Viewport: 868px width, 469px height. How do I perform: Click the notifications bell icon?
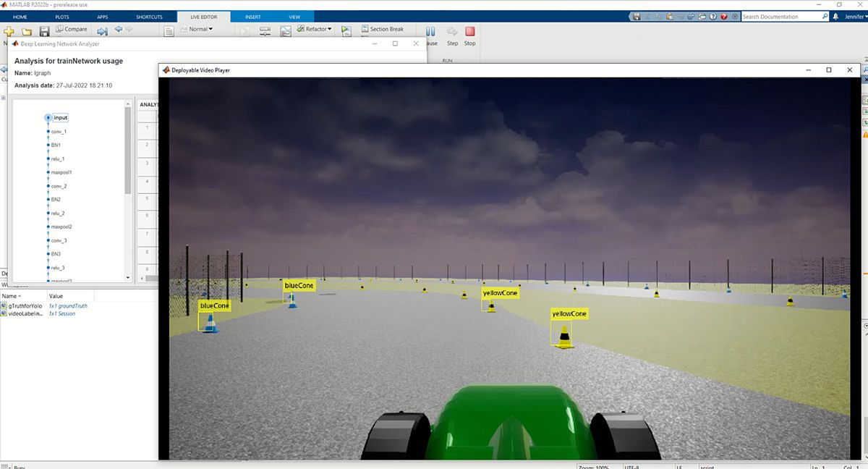click(x=836, y=15)
